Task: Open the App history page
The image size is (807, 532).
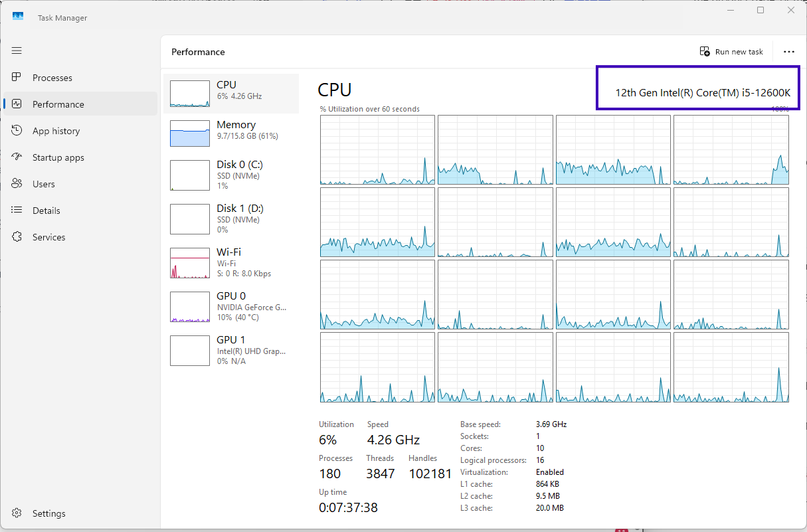Action: 80,131
